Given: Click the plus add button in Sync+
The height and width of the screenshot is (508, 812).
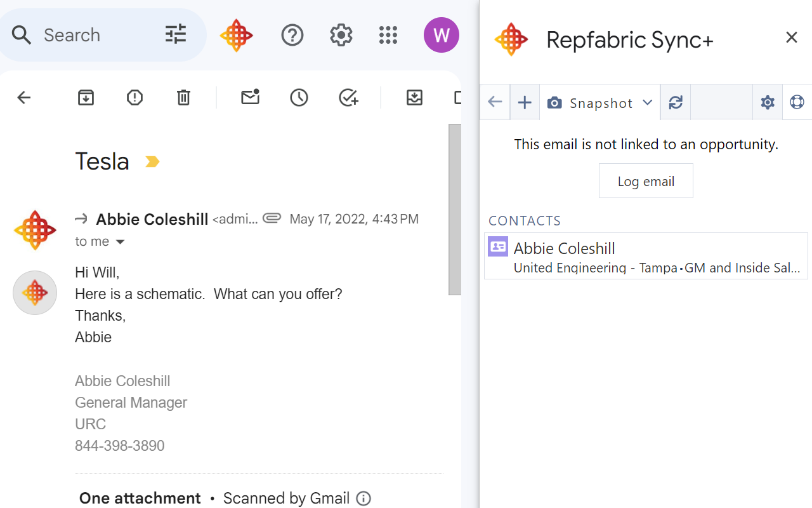Looking at the screenshot, I should click(525, 102).
